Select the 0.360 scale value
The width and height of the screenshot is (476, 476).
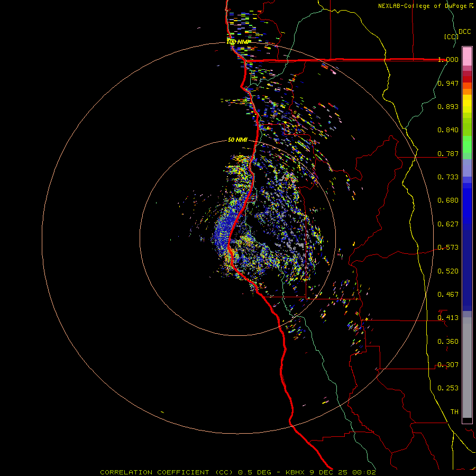[x=448, y=342]
